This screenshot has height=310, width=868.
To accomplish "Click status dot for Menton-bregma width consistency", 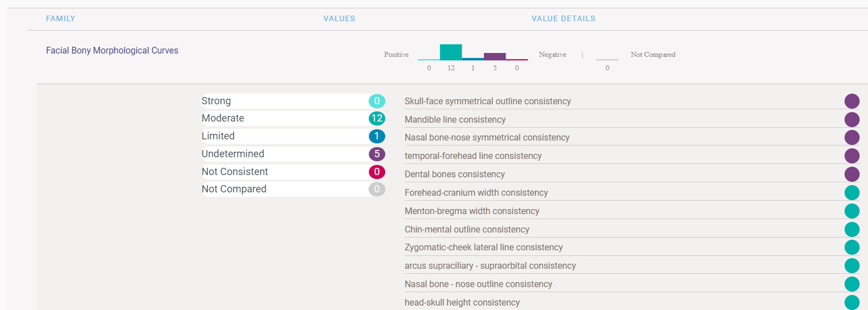I will (851, 211).
